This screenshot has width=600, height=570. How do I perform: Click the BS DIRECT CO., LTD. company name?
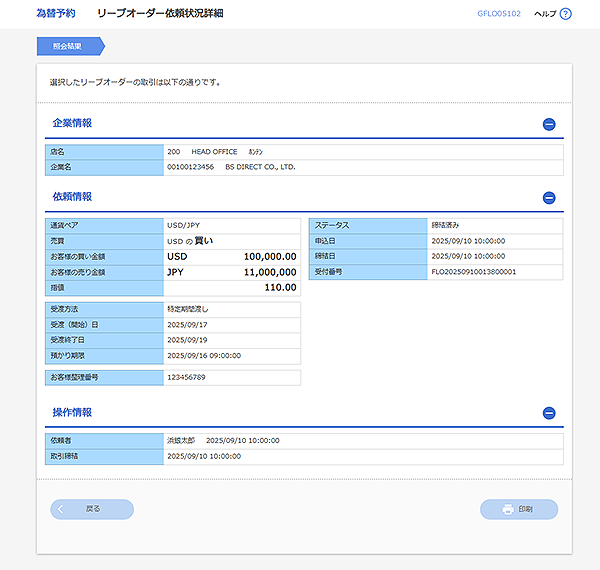[x=260, y=167]
